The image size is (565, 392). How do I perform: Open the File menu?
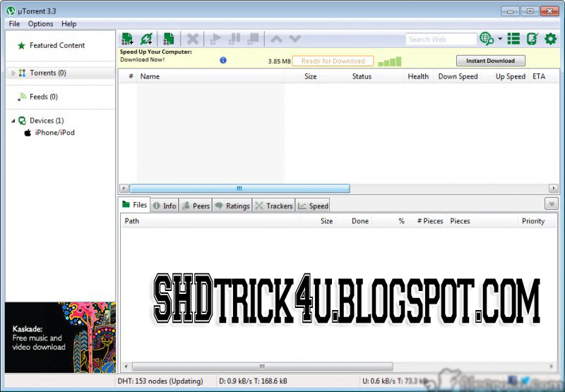click(x=14, y=24)
